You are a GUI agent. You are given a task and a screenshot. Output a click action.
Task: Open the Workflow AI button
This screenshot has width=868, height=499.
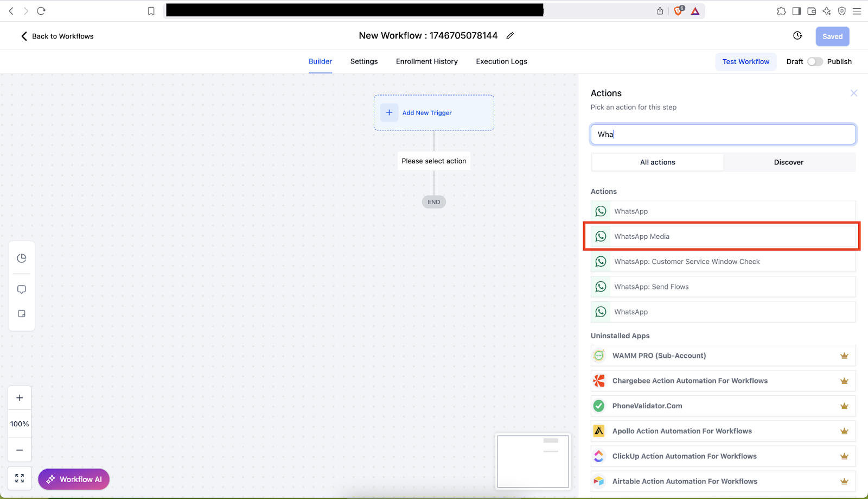(x=74, y=479)
